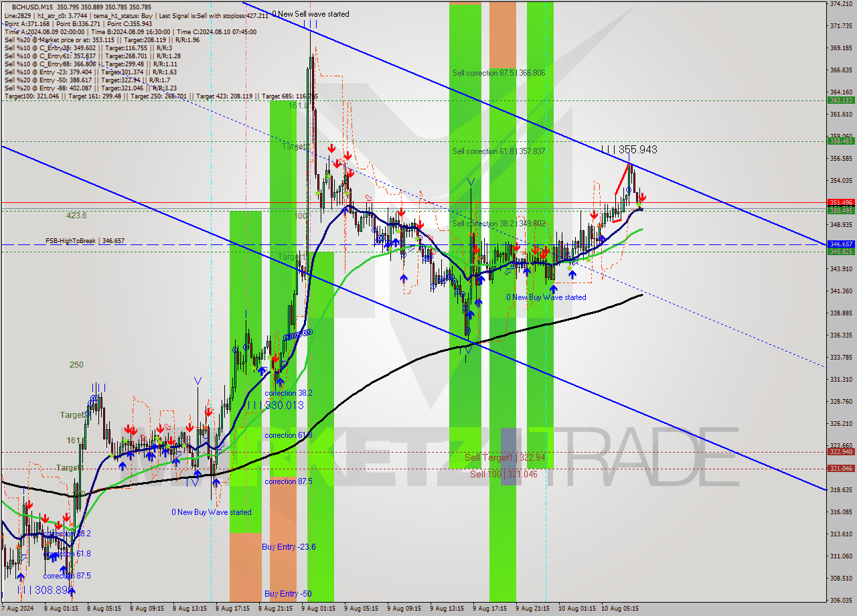The width and height of the screenshot is (857, 616).
Task: Click the green 358.493 price tag
Action: tap(841, 141)
